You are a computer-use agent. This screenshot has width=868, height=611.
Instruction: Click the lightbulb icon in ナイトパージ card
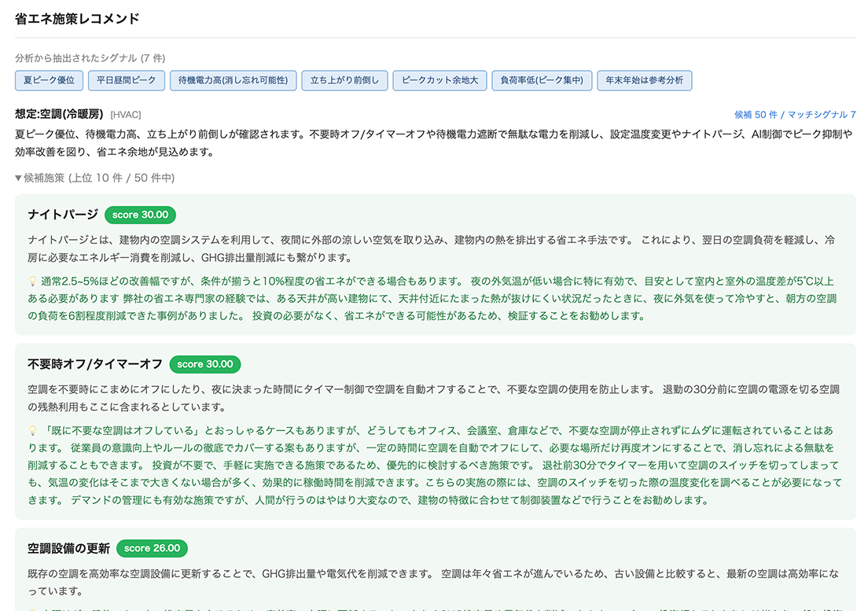[32, 282]
